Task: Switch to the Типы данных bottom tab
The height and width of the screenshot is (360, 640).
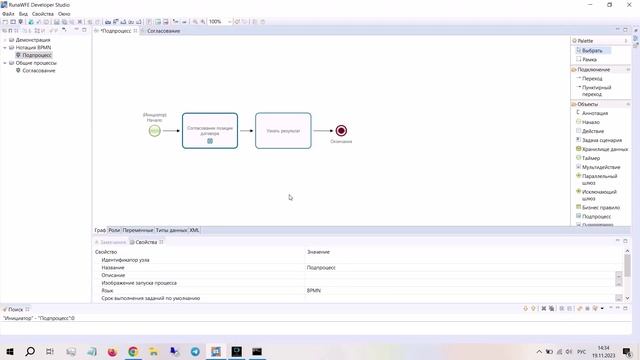Action: pyautogui.click(x=171, y=230)
